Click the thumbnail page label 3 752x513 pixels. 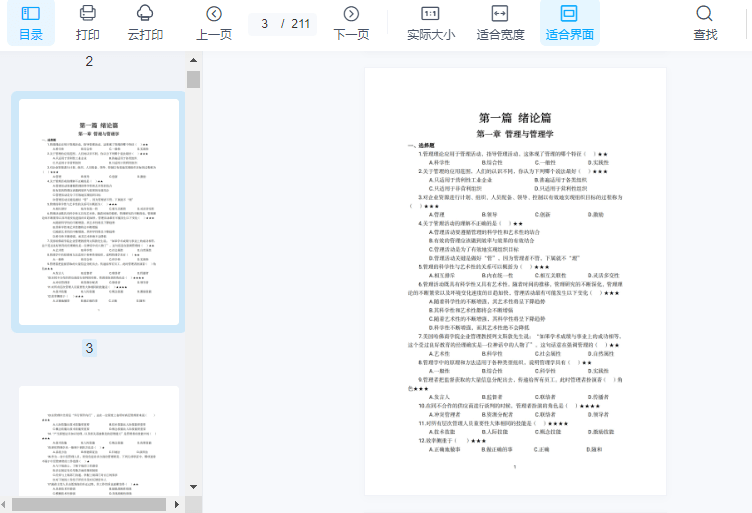89,348
